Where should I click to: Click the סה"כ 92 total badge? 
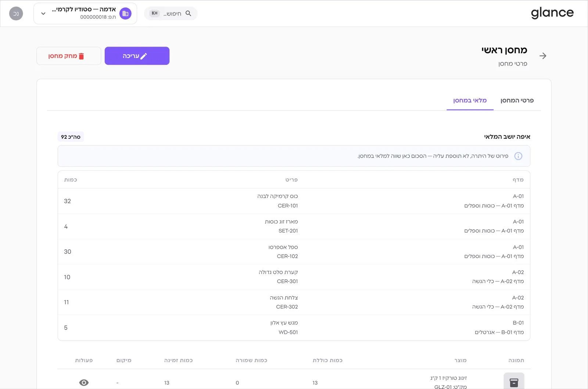pyautogui.click(x=71, y=137)
